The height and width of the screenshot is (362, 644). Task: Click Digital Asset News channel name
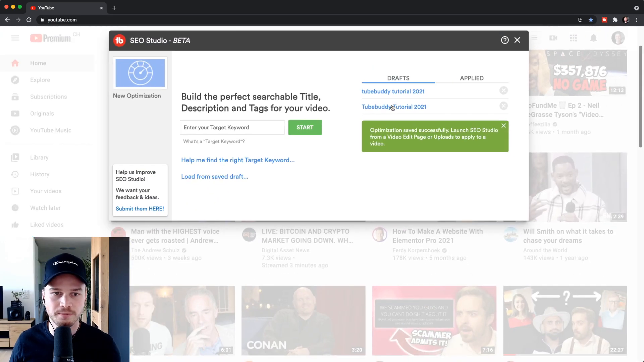[285, 250]
